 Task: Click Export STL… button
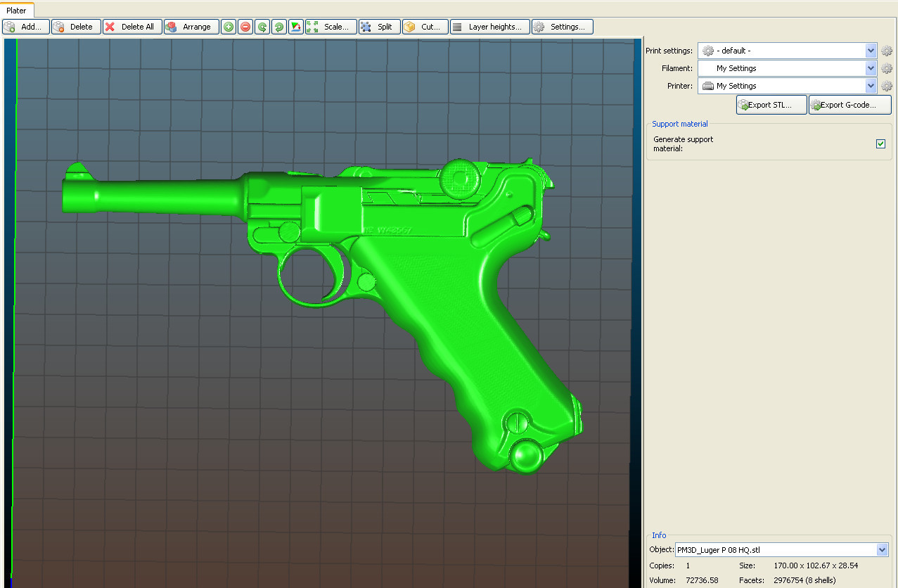pos(771,105)
